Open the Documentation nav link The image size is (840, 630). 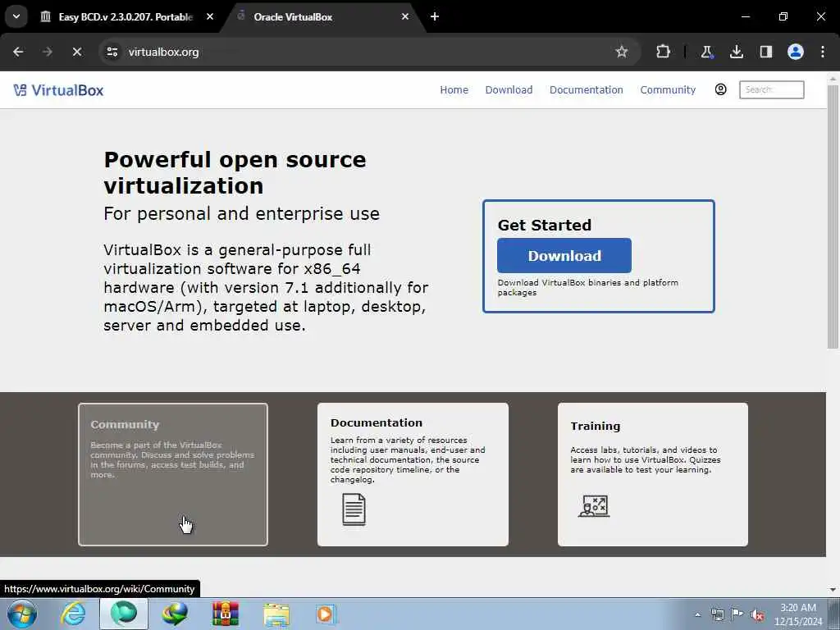pyautogui.click(x=586, y=90)
